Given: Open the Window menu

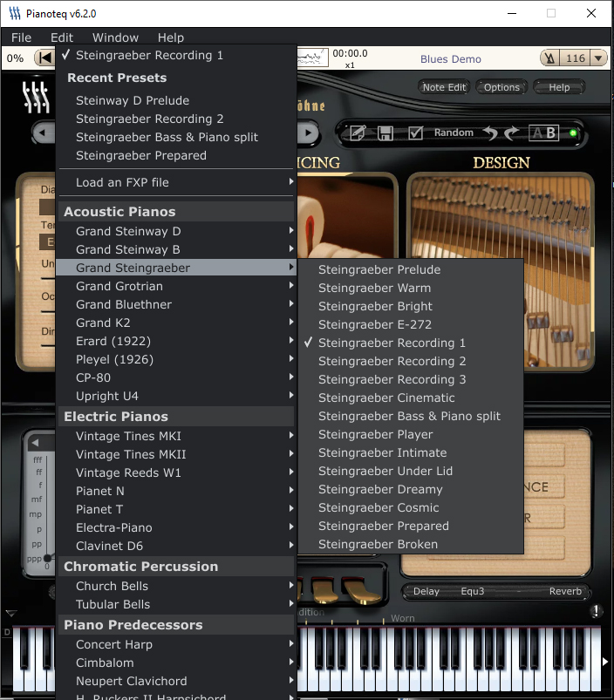Looking at the screenshot, I should [x=115, y=37].
